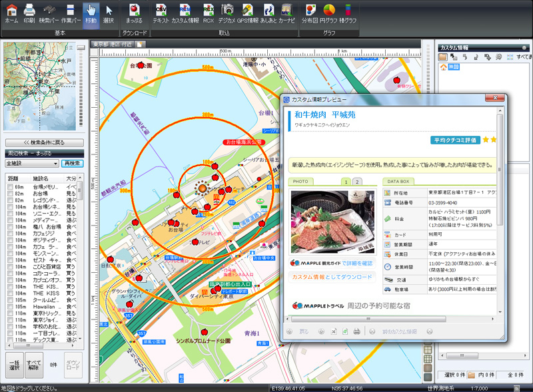Click the カーナビ import icon
This screenshot has width=533, height=392.
tap(286, 13)
